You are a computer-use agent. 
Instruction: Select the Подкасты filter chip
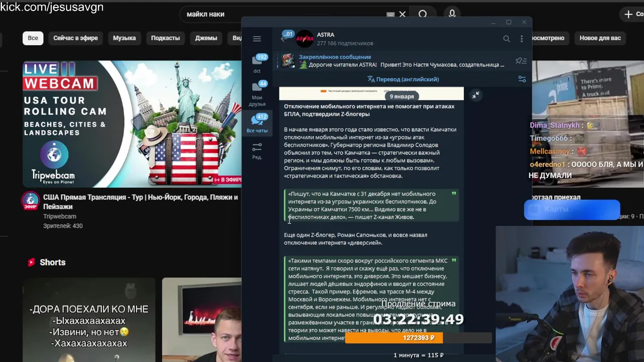pos(165,38)
